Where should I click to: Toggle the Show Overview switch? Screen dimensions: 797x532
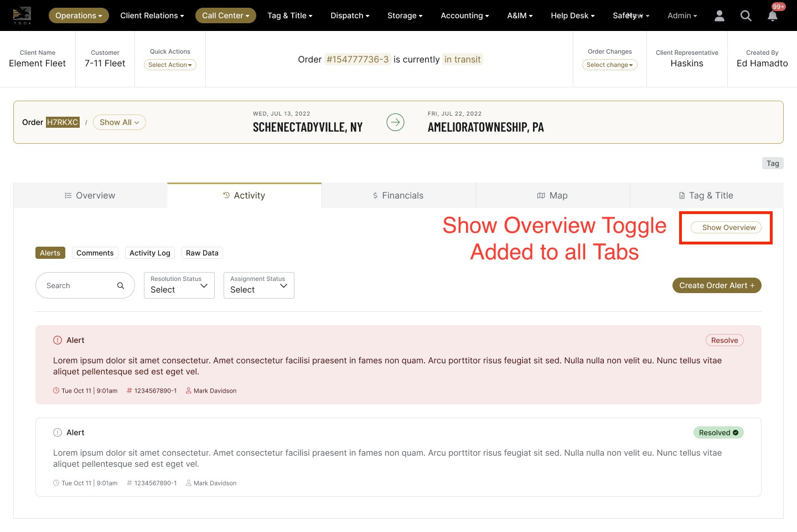pyautogui.click(x=726, y=227)
